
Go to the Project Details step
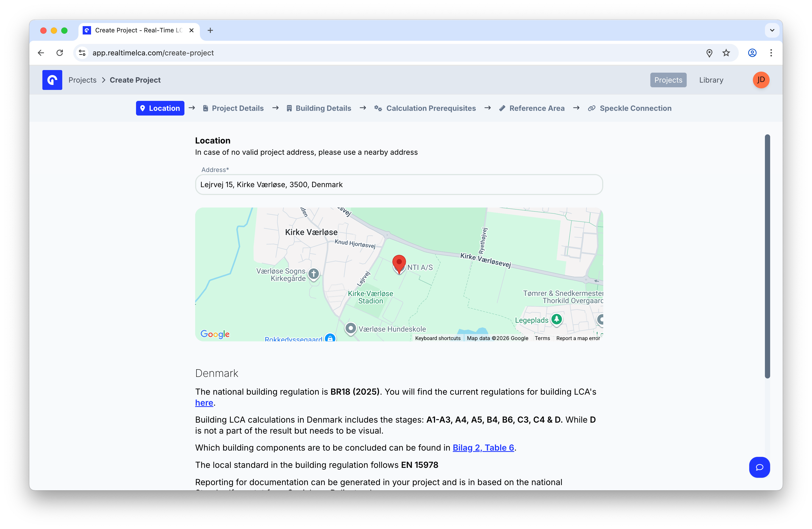coord(233,108)
